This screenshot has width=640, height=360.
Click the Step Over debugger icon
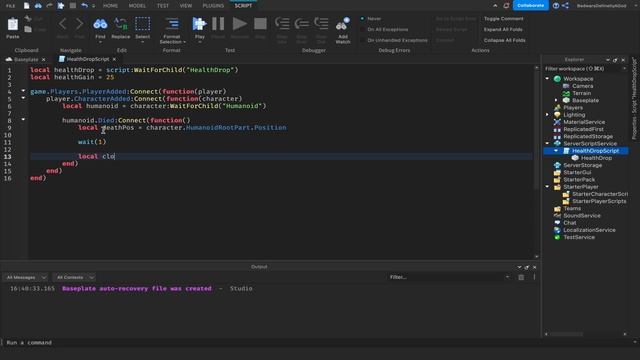(302, 24)
